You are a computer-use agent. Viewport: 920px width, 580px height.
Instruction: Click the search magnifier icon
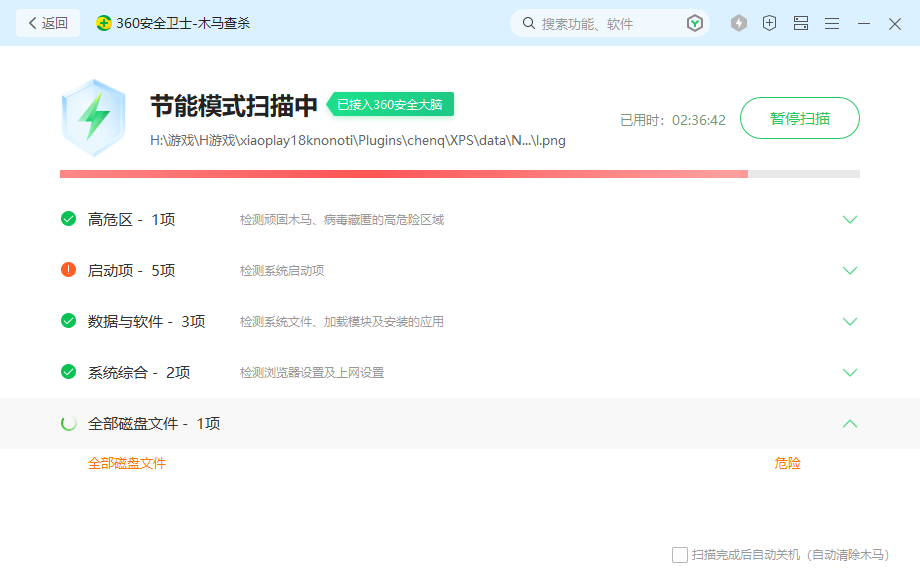[529, 23]
